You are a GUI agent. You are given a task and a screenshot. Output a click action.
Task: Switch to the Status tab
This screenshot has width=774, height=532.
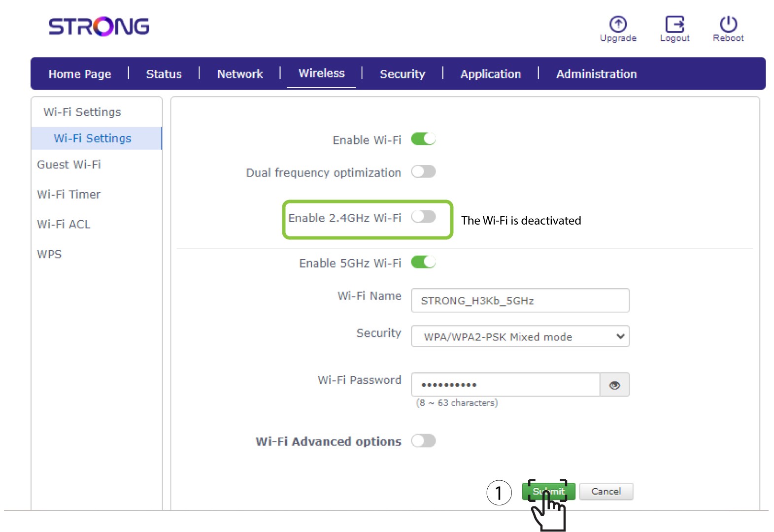click(x=164, y=74)
